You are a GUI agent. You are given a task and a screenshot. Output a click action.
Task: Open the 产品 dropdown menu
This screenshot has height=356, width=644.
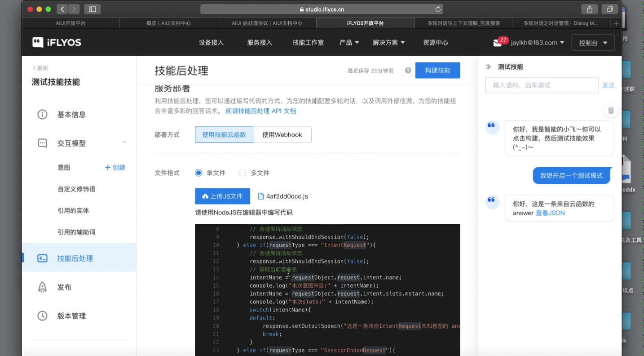tap(349, 43)
